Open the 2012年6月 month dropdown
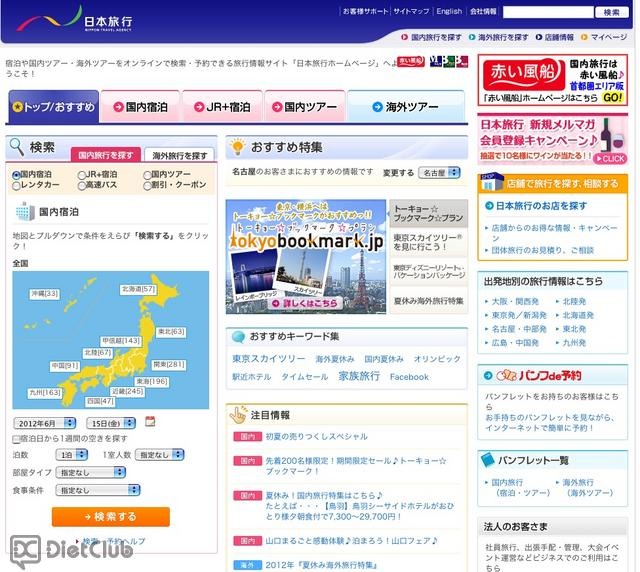640x572 pixels. [x=44, y=423]
